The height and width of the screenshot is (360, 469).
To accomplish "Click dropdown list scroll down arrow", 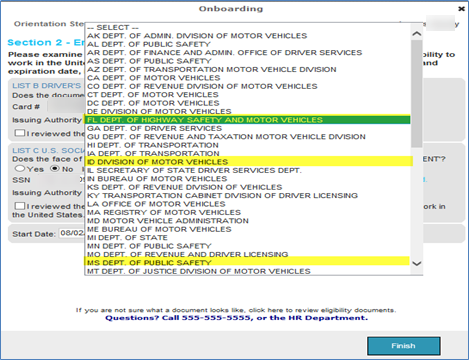I will pos(417,264).
